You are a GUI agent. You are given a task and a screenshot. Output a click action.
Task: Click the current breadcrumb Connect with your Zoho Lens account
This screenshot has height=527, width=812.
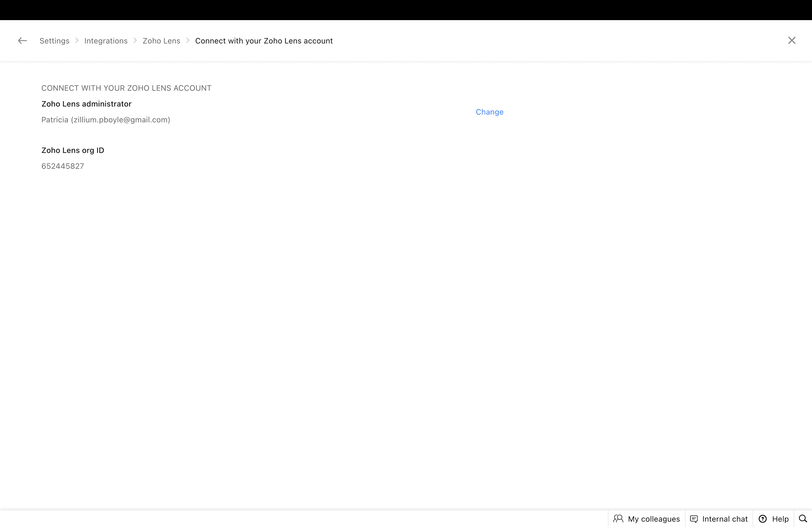(x=264, y=41)
